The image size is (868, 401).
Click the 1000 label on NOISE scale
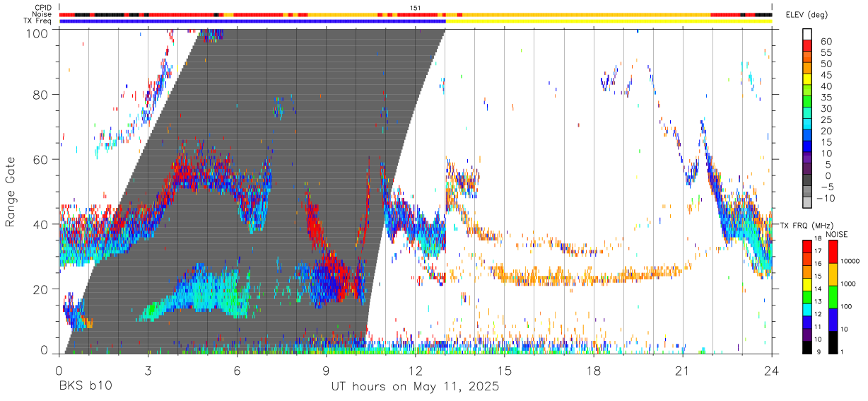(848, 284)
